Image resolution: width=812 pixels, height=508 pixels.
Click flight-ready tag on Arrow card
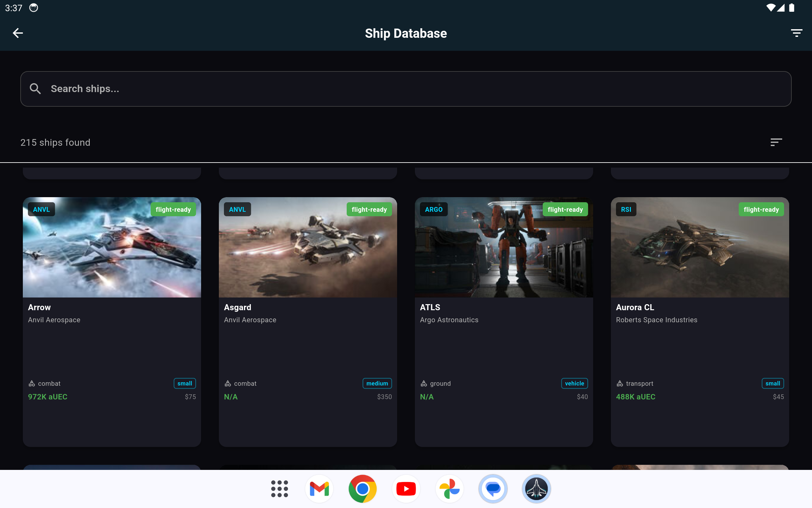(x=173, y=209)
